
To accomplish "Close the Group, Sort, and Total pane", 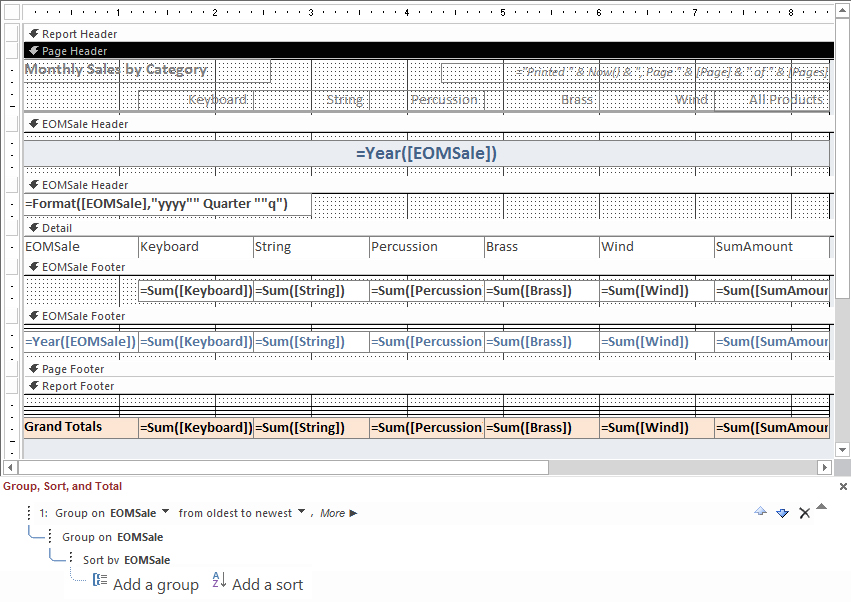I will click(x=843, y=486).
